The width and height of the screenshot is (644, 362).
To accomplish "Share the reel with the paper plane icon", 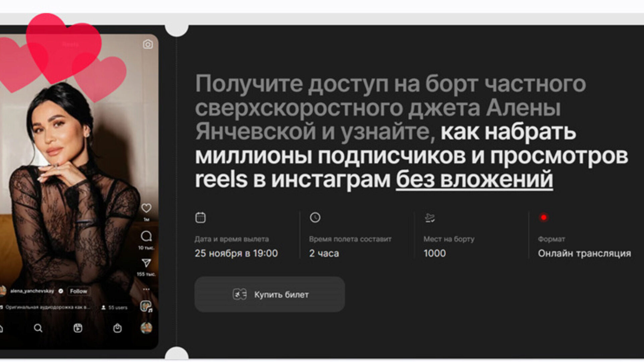I will 146,263.
